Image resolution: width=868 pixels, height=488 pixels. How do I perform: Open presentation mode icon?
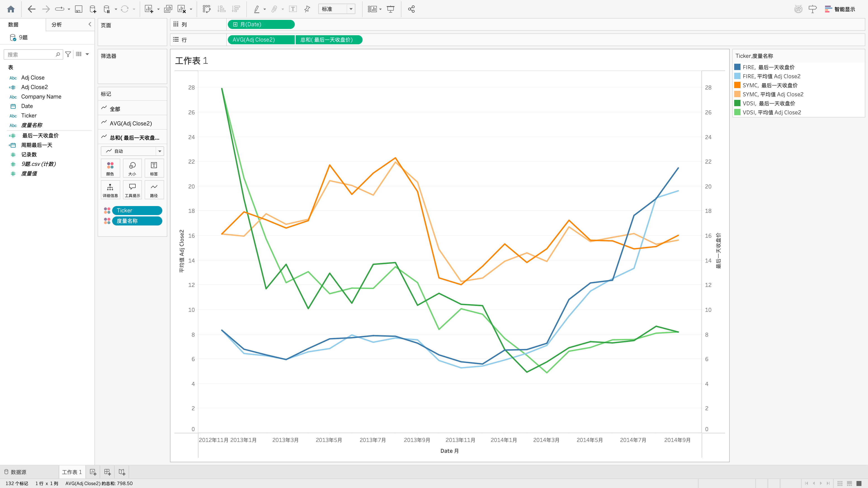(391, 9)
